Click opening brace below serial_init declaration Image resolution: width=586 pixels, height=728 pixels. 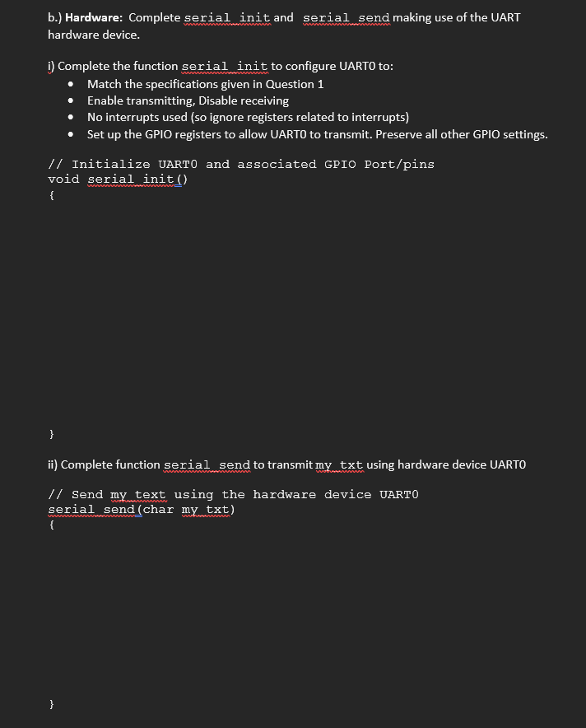pos(52,195)
